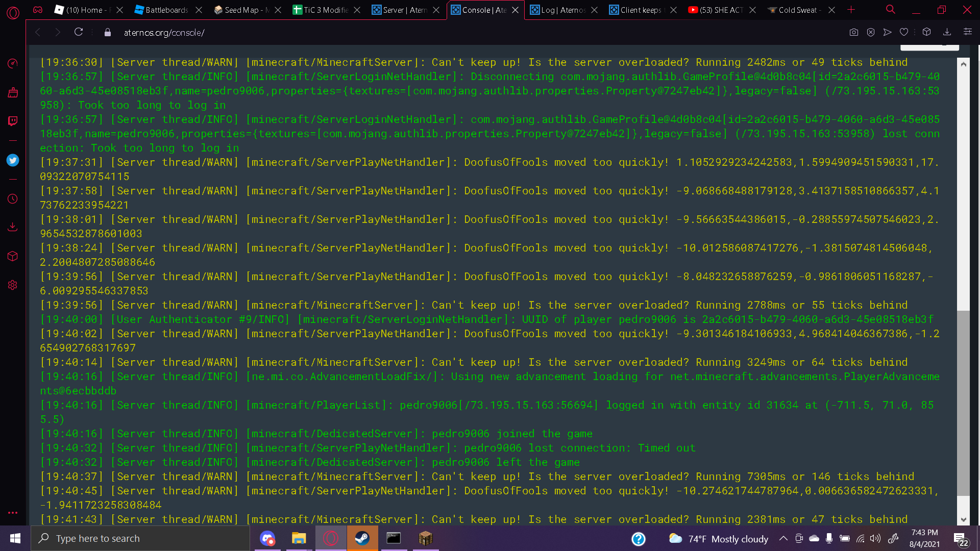The width and height of the screenshot is (980, 551).
Task: Click the Windows taskbar search box
Action: [x=140, y=538]
